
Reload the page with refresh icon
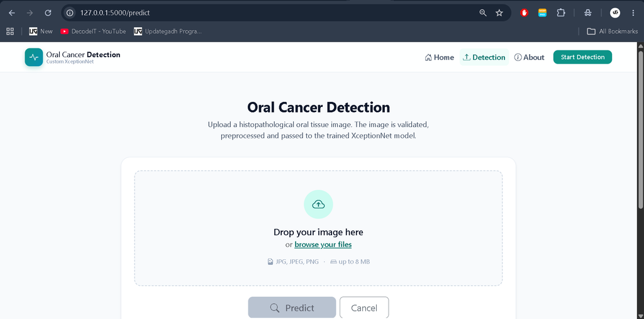(x=48, y=13)
